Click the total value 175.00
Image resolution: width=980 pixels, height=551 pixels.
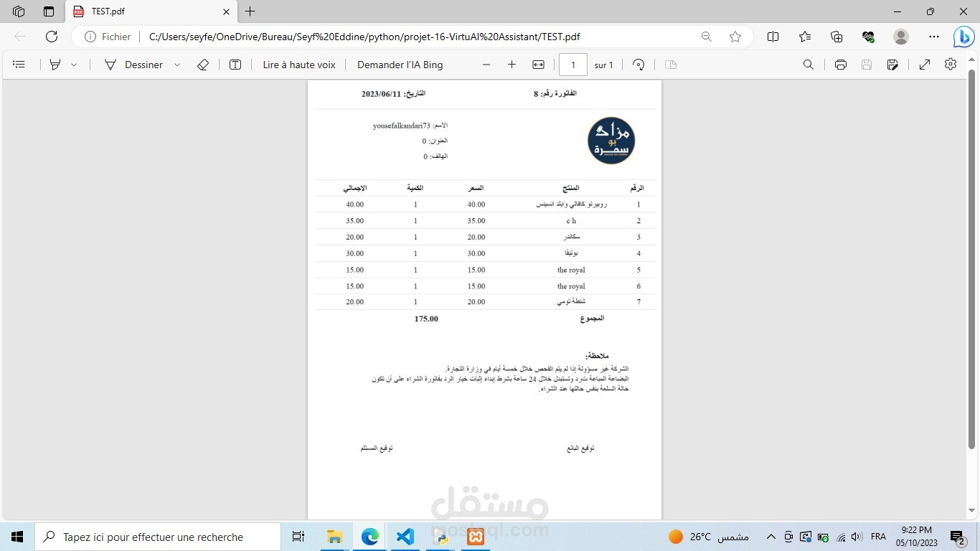point(426,319)
